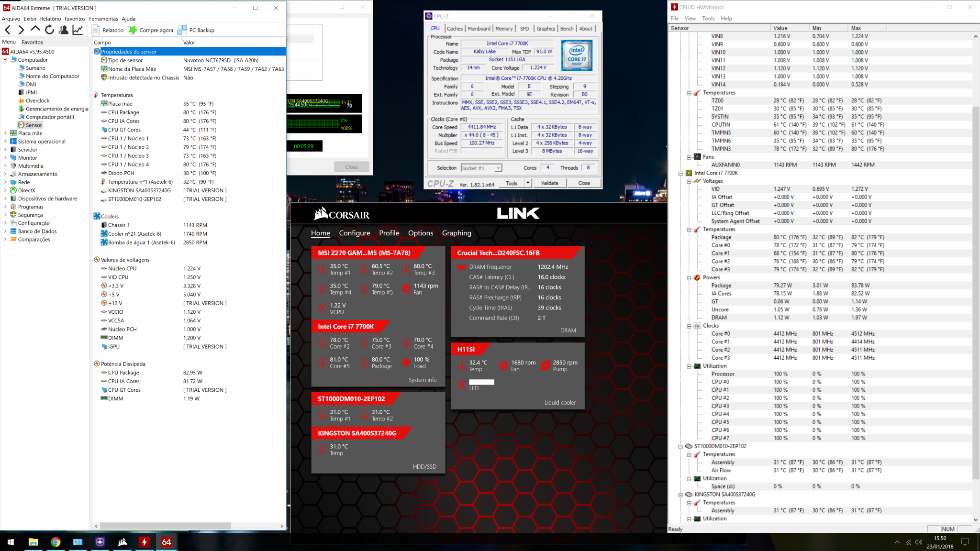This screenshot has height=551, width=980.
Task: Expand DirectX tree node
Action: [x=5, y=190]
